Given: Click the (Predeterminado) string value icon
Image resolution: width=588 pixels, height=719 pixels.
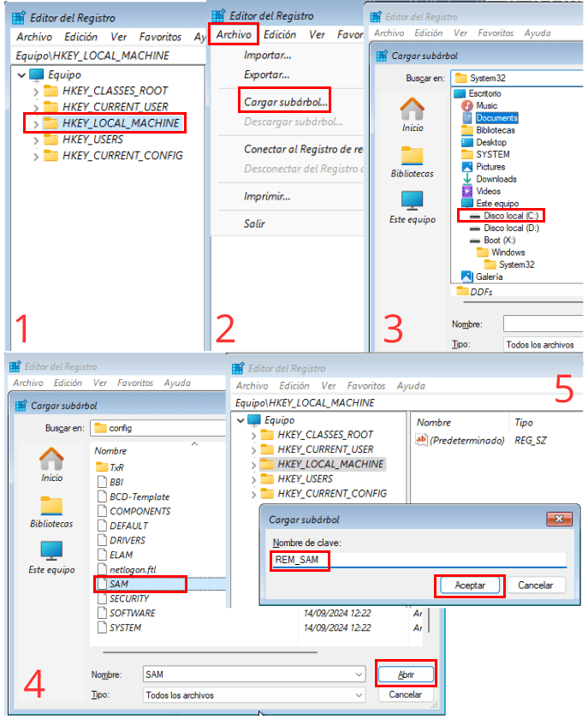Looking at the screenshot, I should [421, 440].
